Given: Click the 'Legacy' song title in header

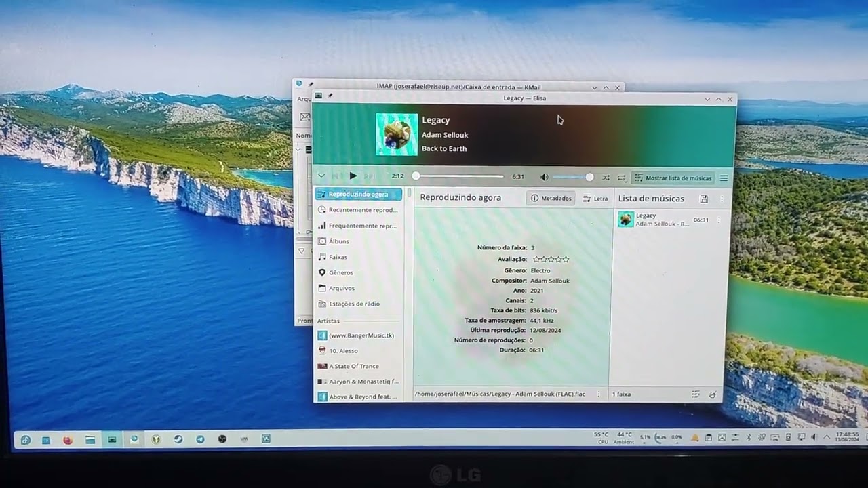Looking at the screenshot, I should coord(436,120).
